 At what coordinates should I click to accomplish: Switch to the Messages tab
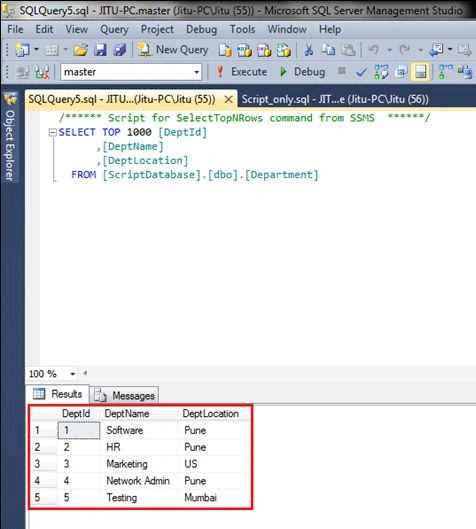click(124, 395)
